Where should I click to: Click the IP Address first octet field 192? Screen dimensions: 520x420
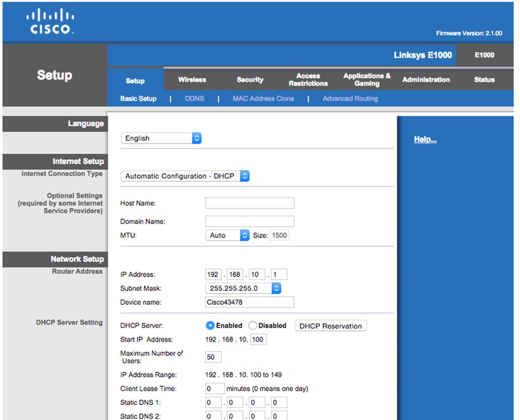coord(213,274)
